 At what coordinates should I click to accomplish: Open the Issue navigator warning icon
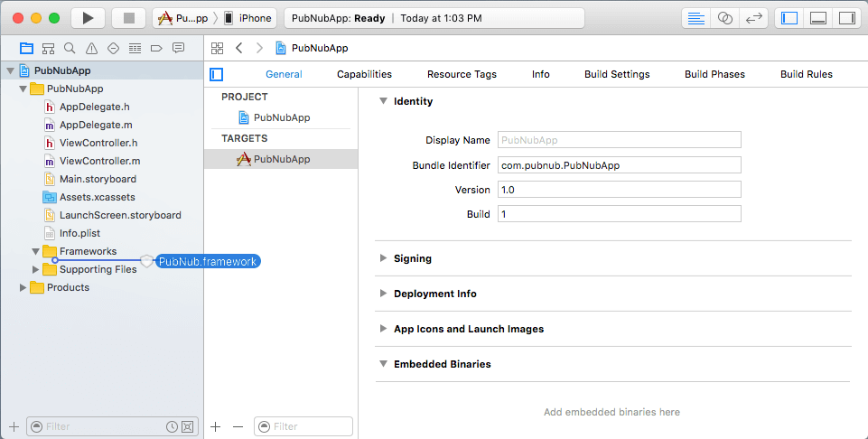click(91, 48)
